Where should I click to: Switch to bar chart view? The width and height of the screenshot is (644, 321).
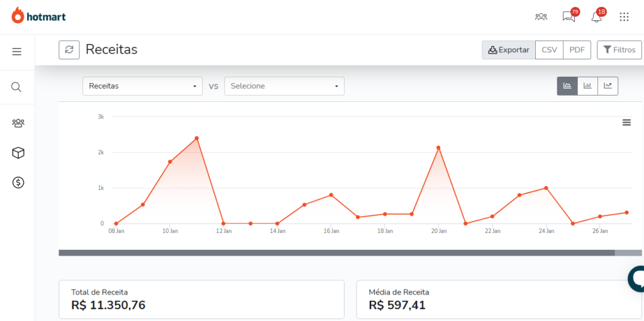pos(587,86)
